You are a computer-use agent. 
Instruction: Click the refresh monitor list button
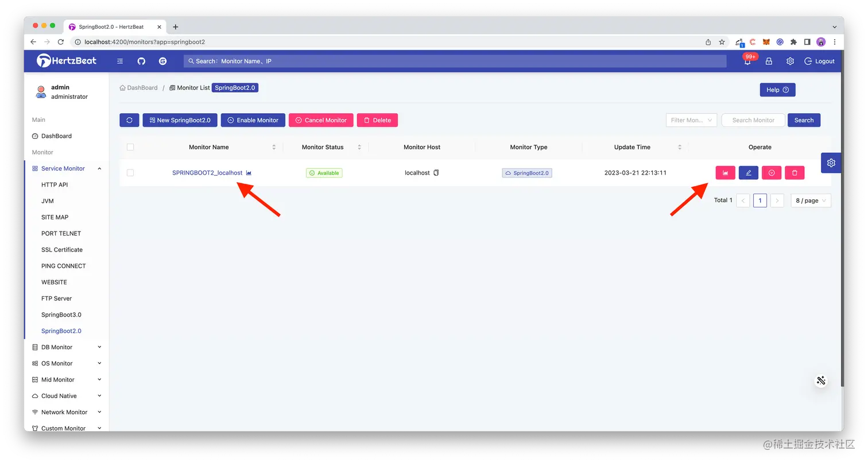pos(129,120)
